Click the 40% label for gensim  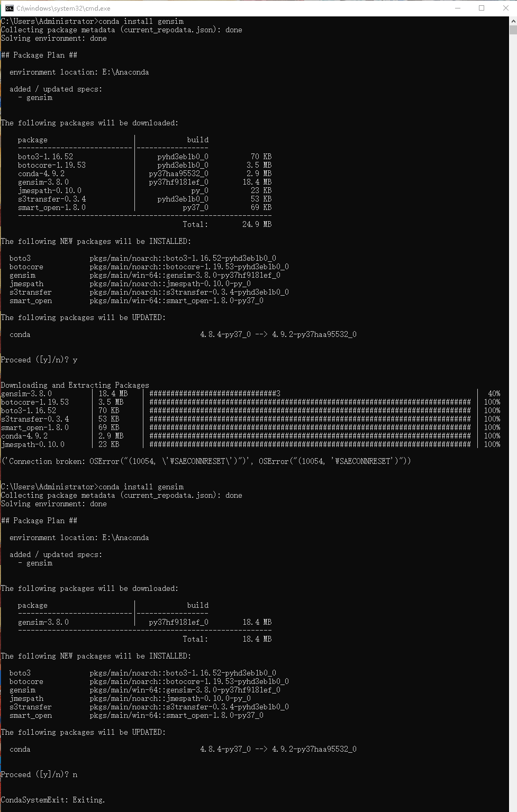coord(494,394)
